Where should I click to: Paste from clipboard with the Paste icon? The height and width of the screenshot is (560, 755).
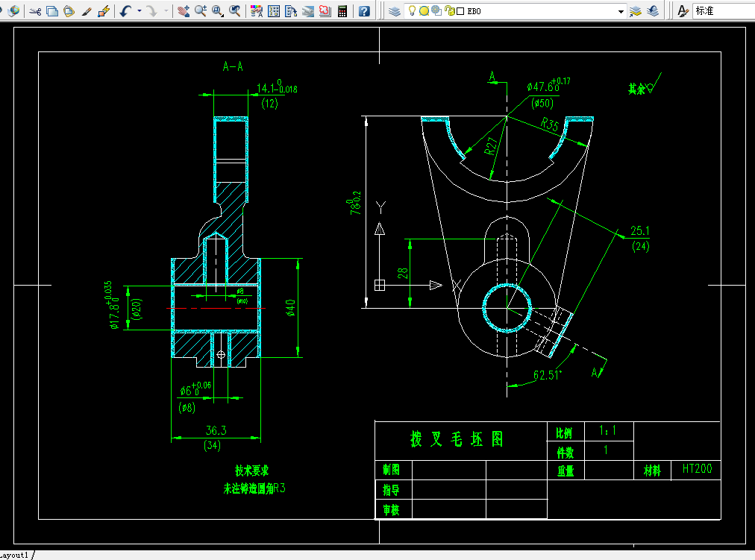click(x=69, y=11)
